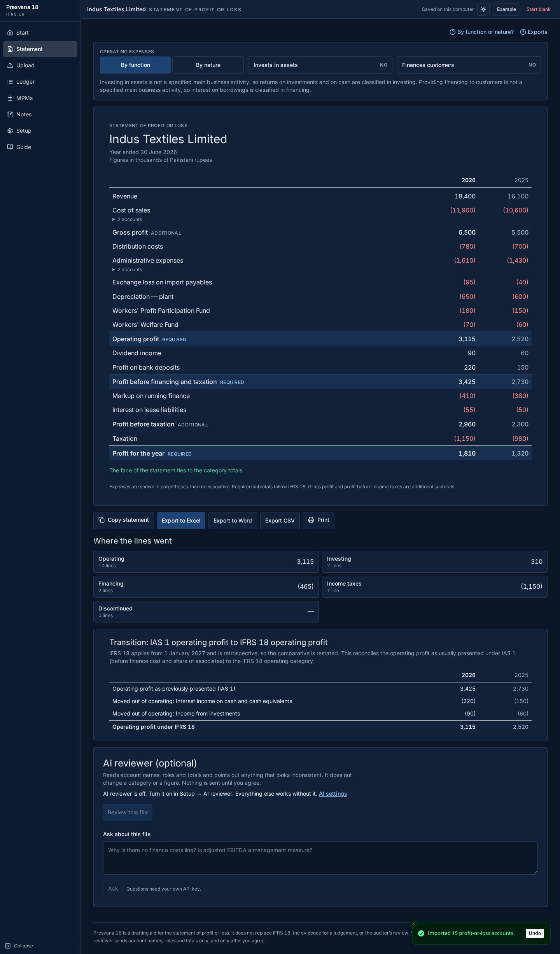Undo the imported accounts
The width and height of the screenshot is (560, 954).
(x=535, y=933)
